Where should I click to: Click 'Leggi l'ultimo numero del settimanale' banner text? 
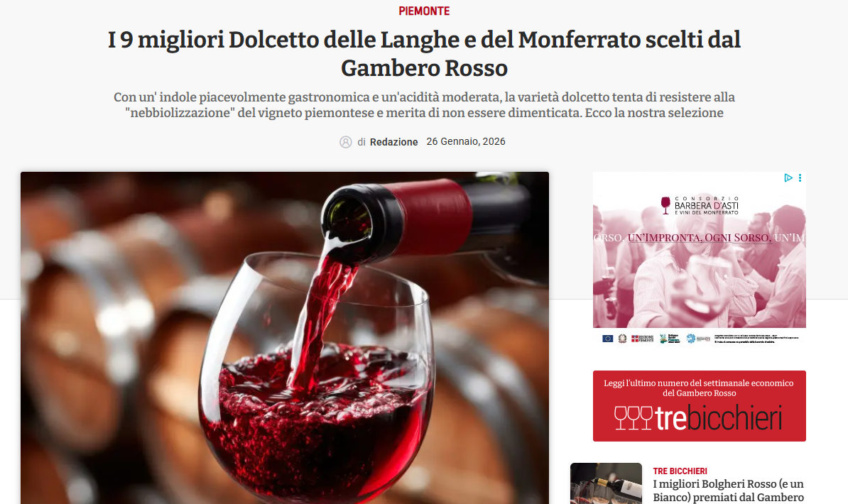point(699,388)
